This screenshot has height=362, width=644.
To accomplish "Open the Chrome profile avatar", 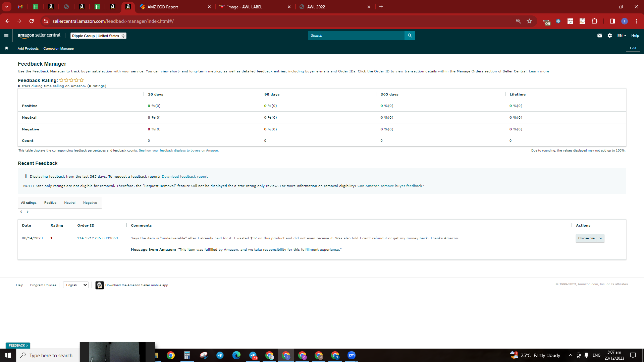I will click(625, 21).
